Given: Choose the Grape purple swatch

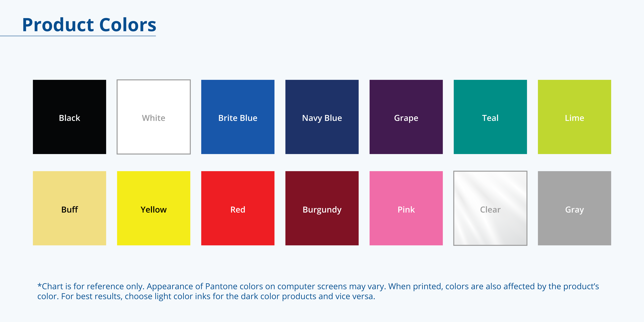Looking at the screenshot, I should click(x=406, y=117).
